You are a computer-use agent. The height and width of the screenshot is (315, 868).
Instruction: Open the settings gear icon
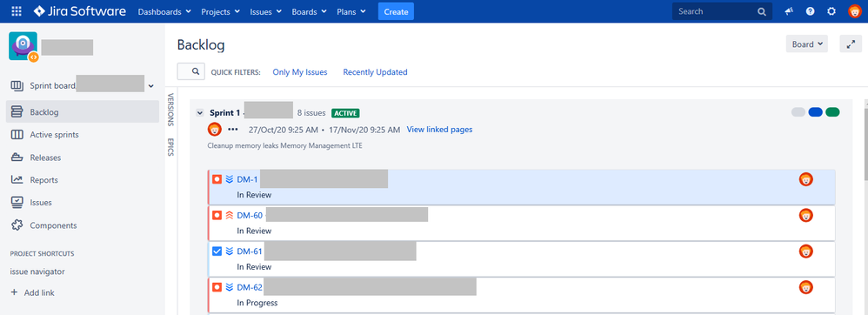tap(831, 11)
